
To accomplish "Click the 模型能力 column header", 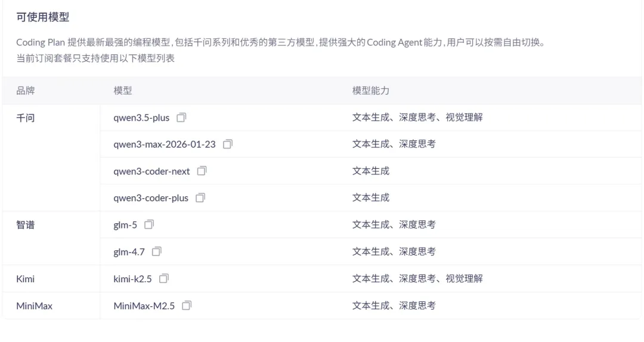I will point(370,91).
